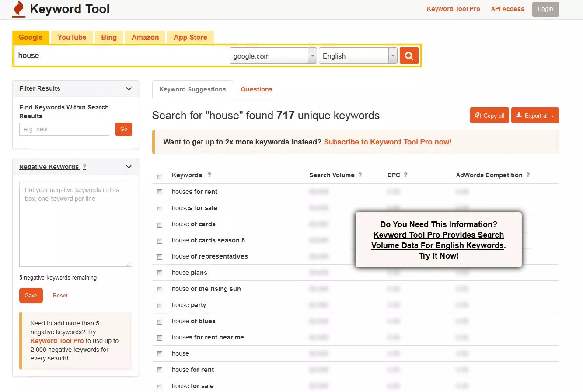Open the google.com domain dropdown

273,56
